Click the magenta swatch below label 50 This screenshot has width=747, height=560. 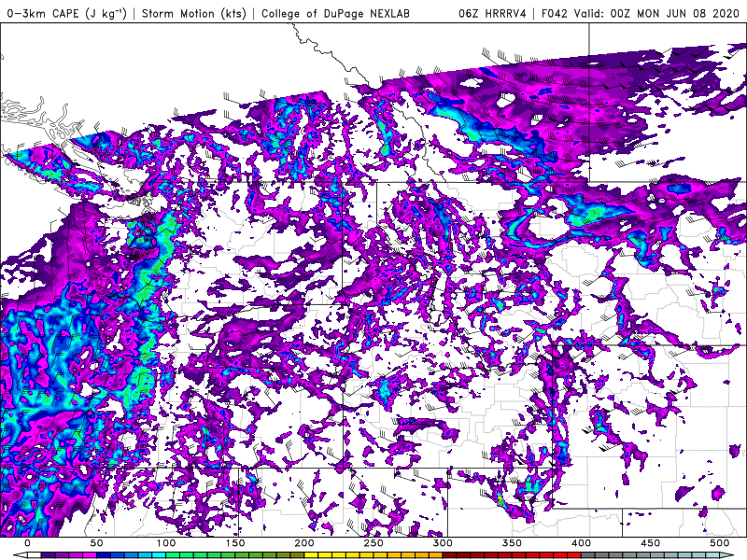coord(90,555)
